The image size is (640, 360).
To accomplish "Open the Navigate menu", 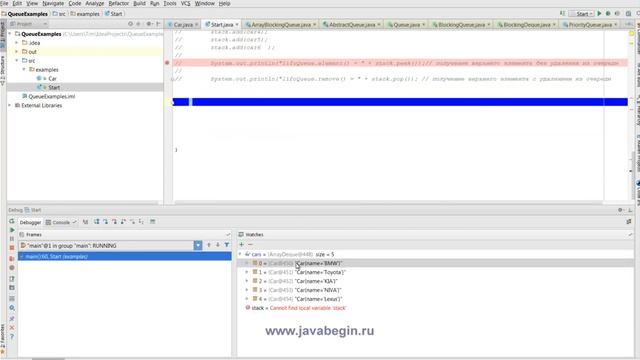I will coord(53,3).
